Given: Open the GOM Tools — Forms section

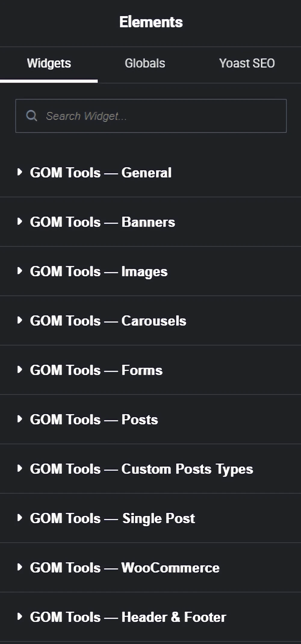Looking at the screenshot, I should tap(96, 370).
